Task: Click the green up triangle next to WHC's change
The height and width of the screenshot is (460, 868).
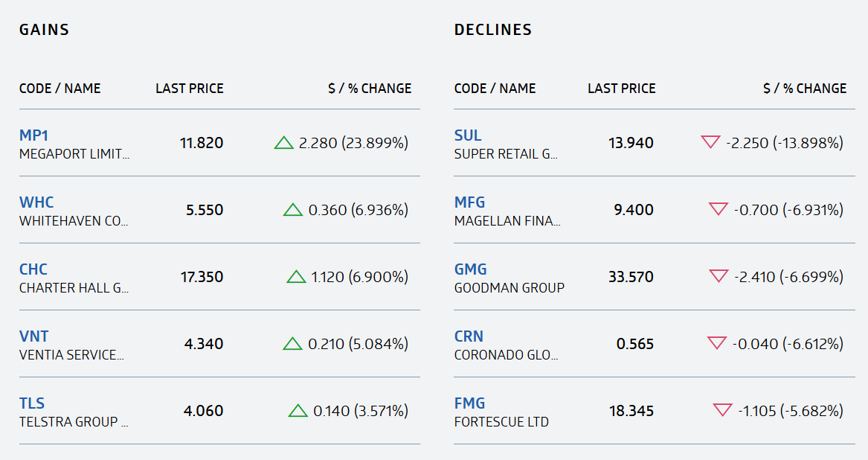Action: pos(291,209)
